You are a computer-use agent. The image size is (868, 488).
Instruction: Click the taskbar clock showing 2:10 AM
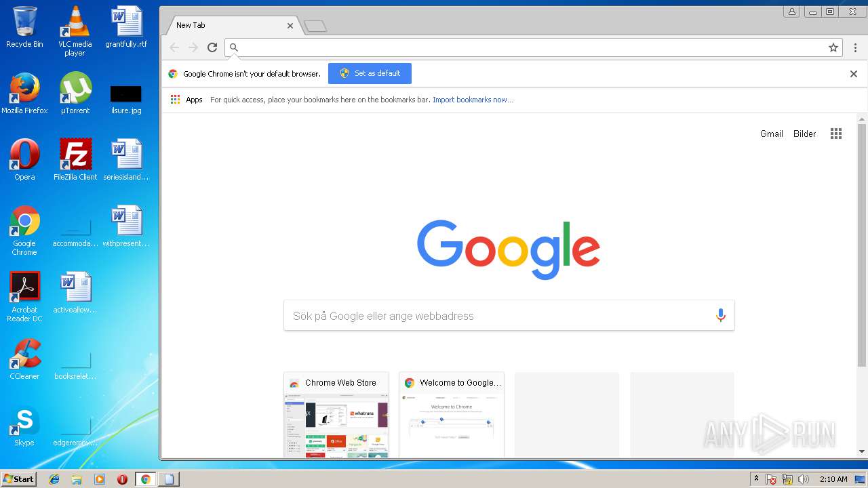pyautogui.click(x=833, y=479)
